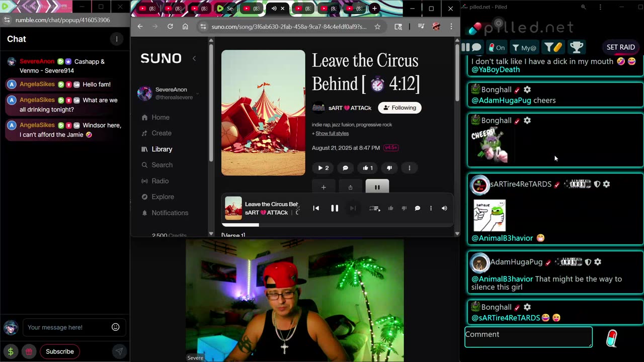Click the play count button

(x=323, y=168)
